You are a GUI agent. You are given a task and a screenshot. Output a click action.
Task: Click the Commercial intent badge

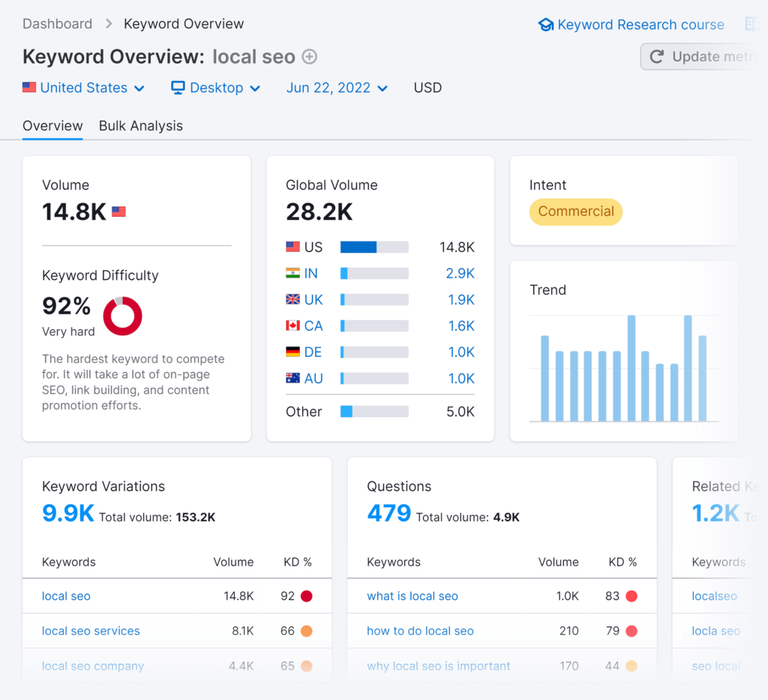pyautogui.click(x=575, y=212)
